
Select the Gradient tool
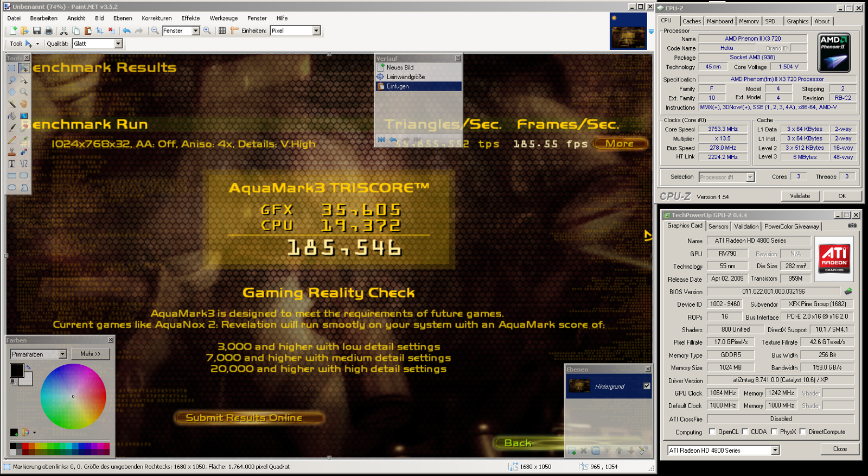(24, 116)
